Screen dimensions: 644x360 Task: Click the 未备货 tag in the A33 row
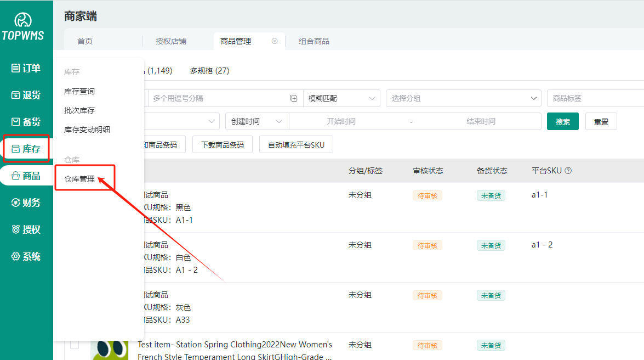[x=491, y=295]
